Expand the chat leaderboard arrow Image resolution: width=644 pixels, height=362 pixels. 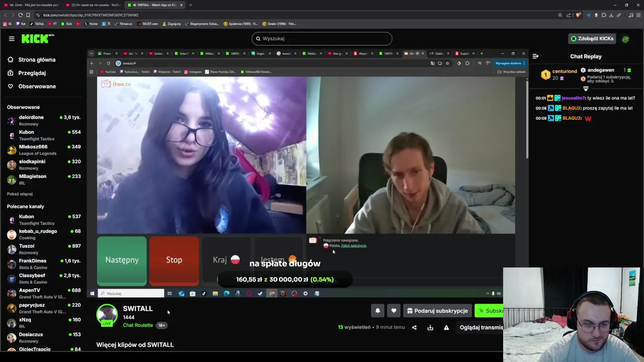coord(586,89)
